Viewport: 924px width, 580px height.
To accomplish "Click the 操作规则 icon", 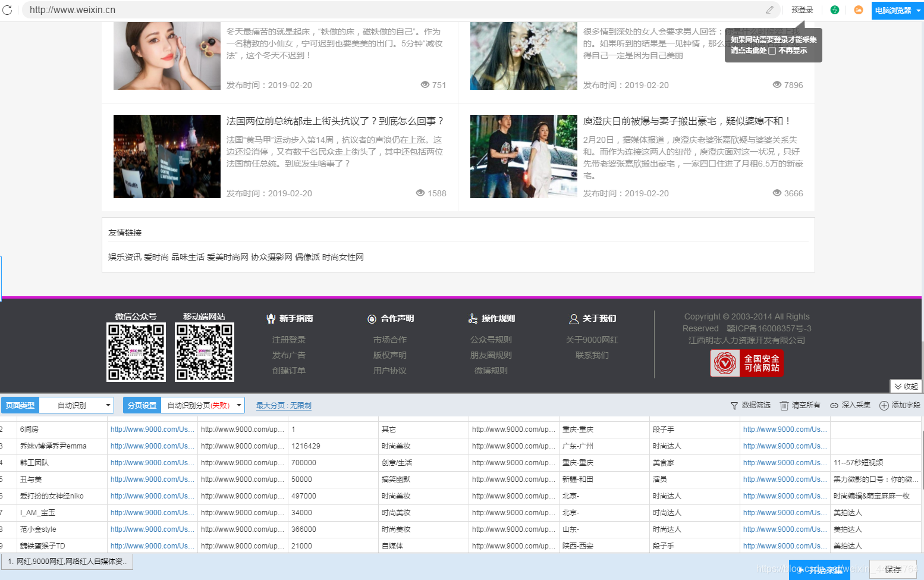I will point(473,319).
